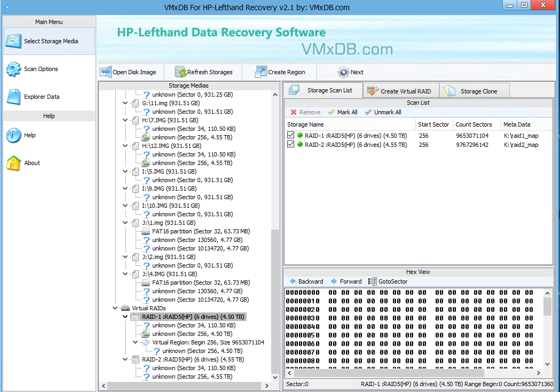Click the green status dot of RAID-2
This screenshot has width=560, height=392.
click(300, 144)
